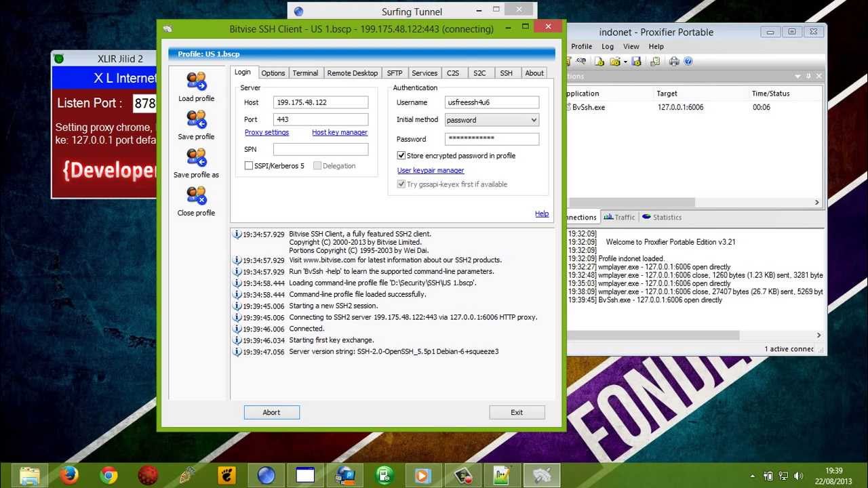
Task: Open File Explorer from the taskbar
Action: click(x=30, y=475)
